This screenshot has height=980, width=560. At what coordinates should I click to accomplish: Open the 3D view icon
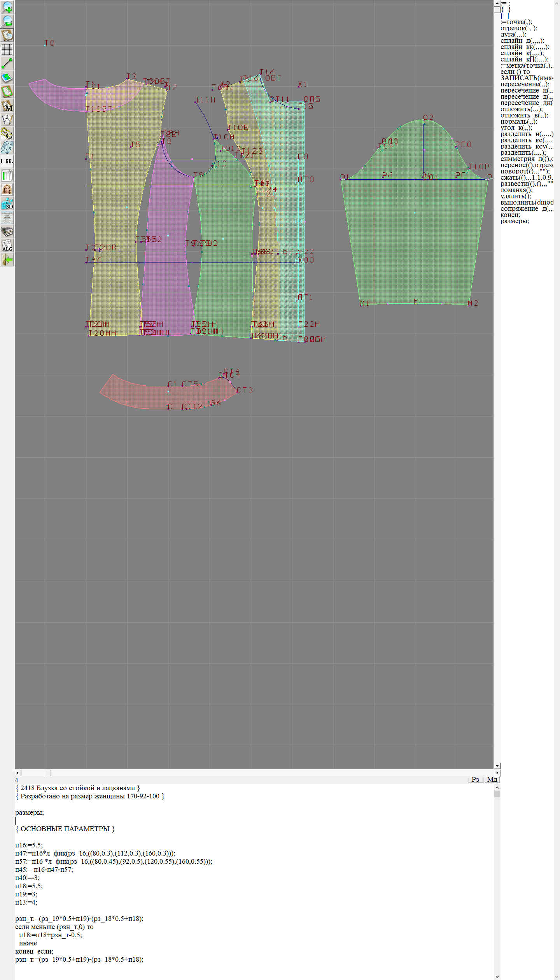click(x=7, y=203)
